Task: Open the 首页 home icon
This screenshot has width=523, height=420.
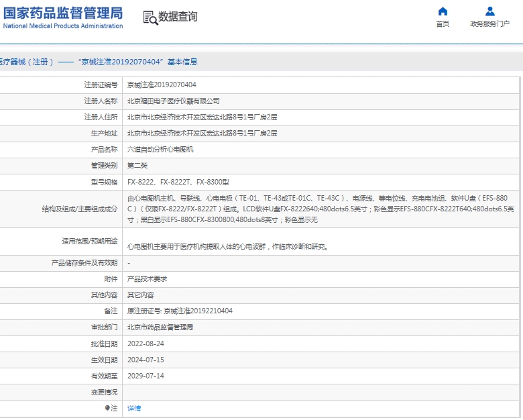Action: (x=443, y=11)
